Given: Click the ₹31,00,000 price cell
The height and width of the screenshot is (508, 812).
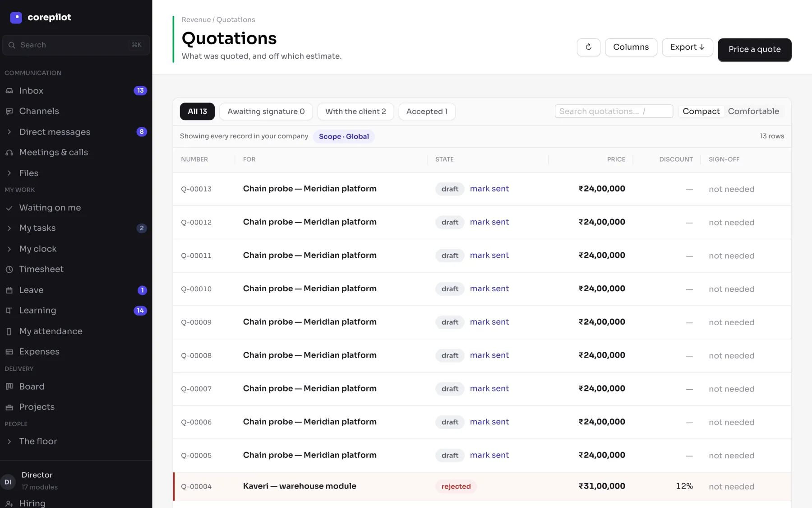Looking at the screenshot, I should click(602, 486).
